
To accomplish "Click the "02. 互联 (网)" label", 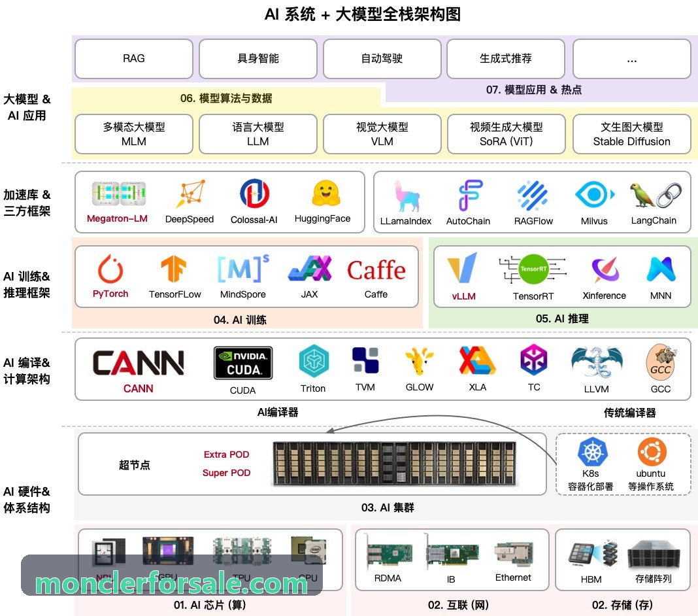I will (x=459, y=605).
